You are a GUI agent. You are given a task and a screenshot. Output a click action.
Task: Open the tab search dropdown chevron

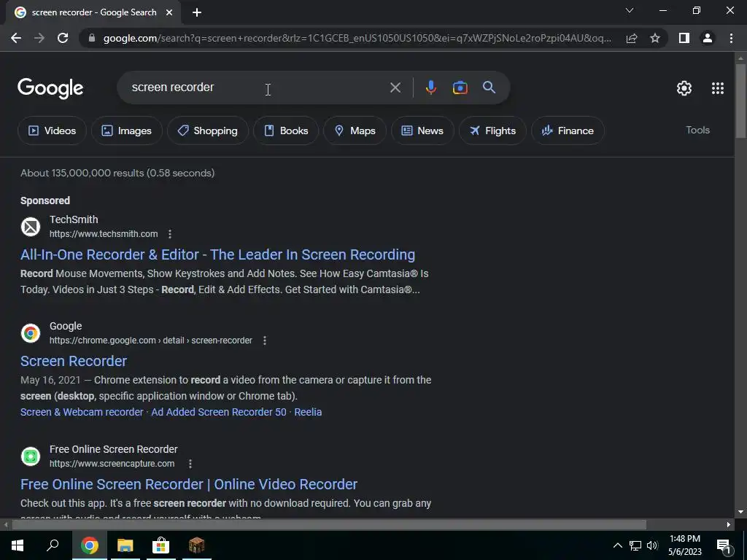(630, 10)
